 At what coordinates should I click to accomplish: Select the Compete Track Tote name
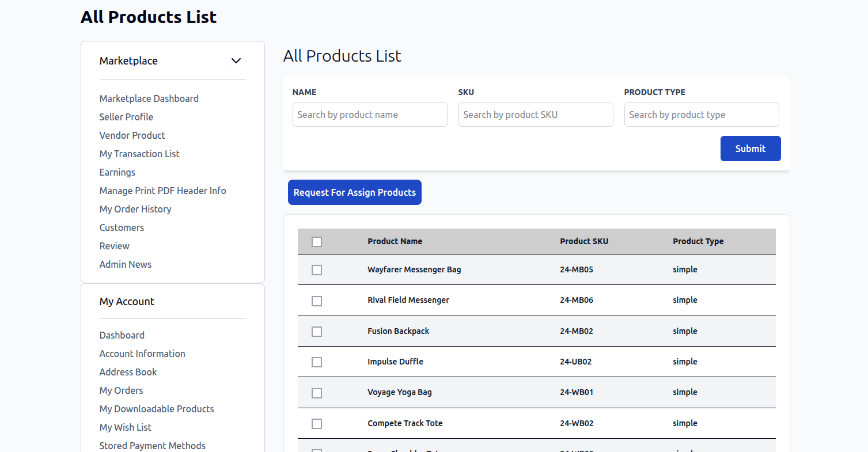click(x=405, y=423)
